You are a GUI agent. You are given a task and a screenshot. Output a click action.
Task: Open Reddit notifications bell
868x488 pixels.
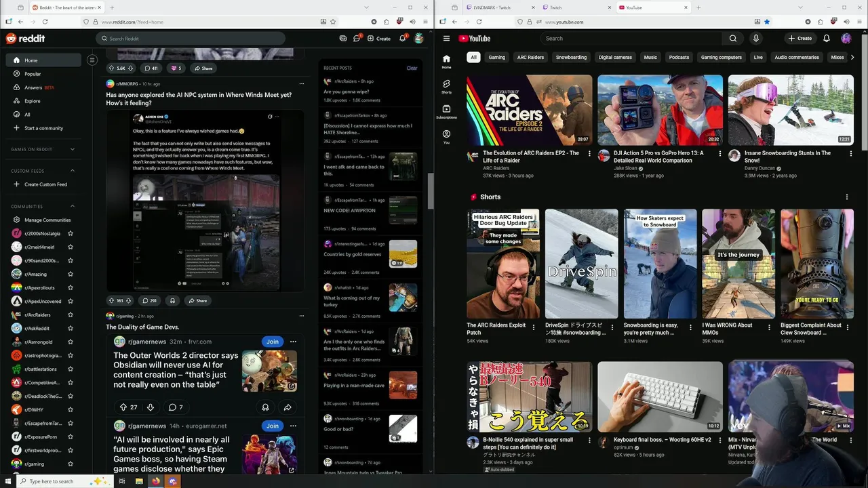tap(402, 39)
